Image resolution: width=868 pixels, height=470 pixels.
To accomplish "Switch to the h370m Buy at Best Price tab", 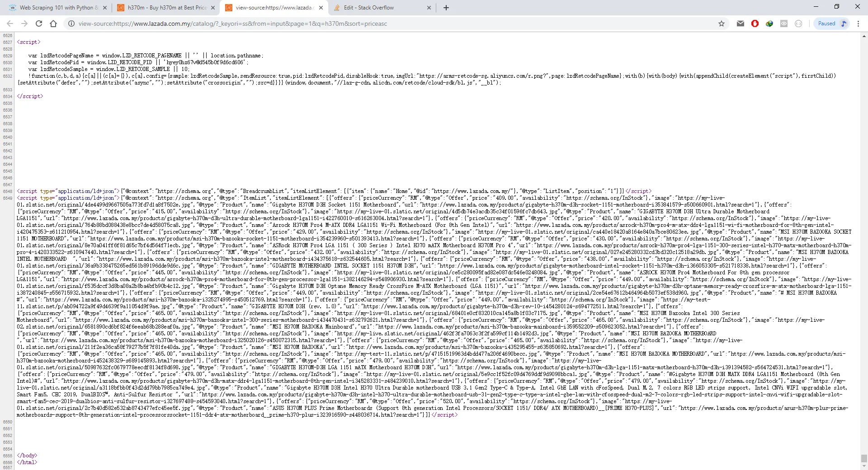I will [165, 8].
